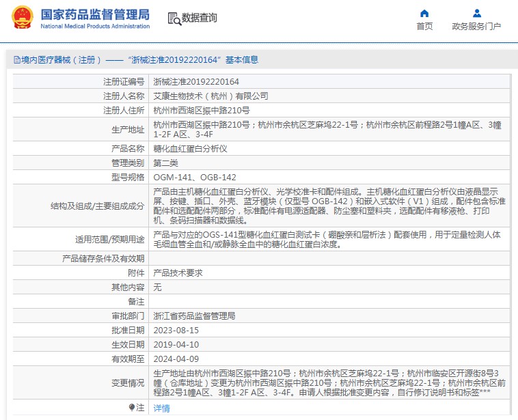Click the 政务服务门户 person icon

pos(476,13)
